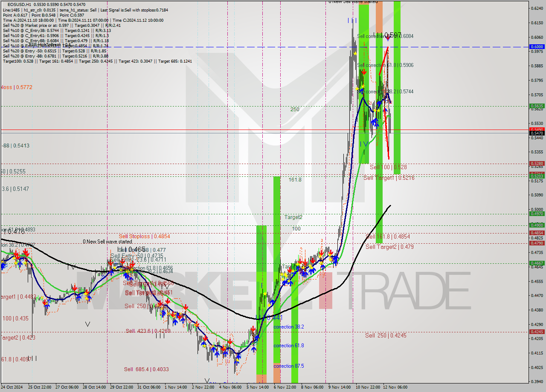
Task: Select the red 0.4245 price axis tag
Action: 537,332
